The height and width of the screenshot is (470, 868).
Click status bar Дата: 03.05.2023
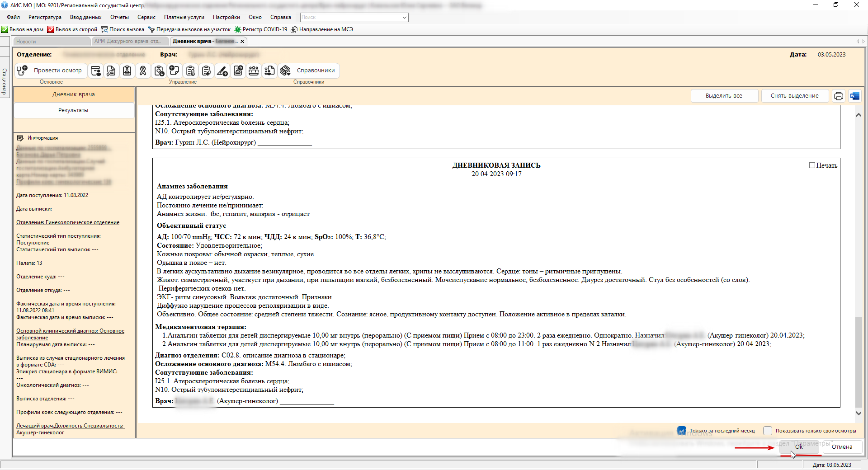coord(832,465)
